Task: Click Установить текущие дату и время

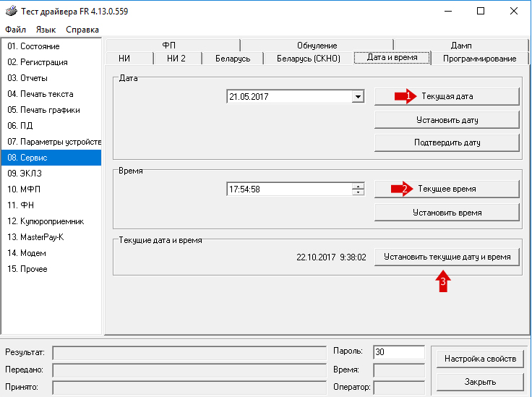Action: [x=447, y=257]
